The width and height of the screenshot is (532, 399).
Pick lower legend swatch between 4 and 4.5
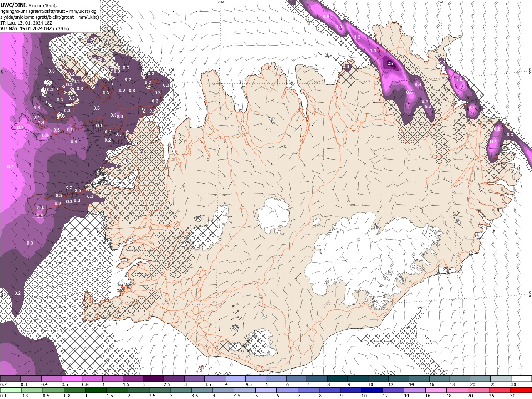click(x=223, y=390)
